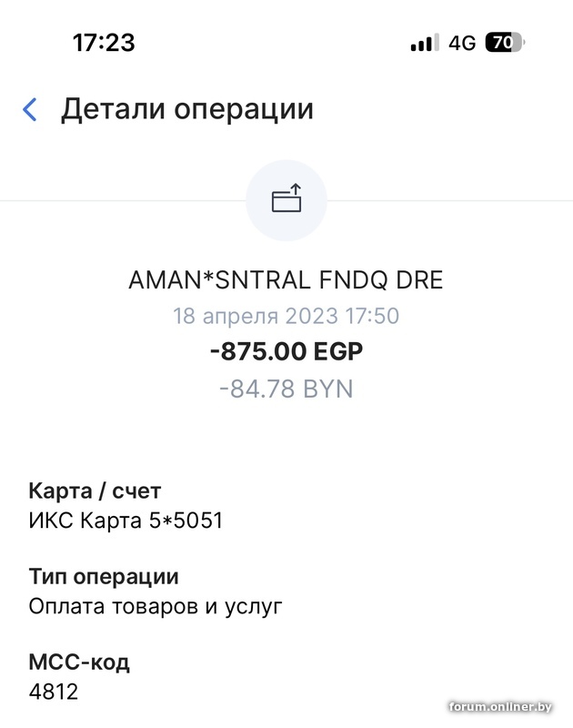Tap the -875.00 EGP amount
The width and height of the screenshot is (573, 728).
point(286,352)
